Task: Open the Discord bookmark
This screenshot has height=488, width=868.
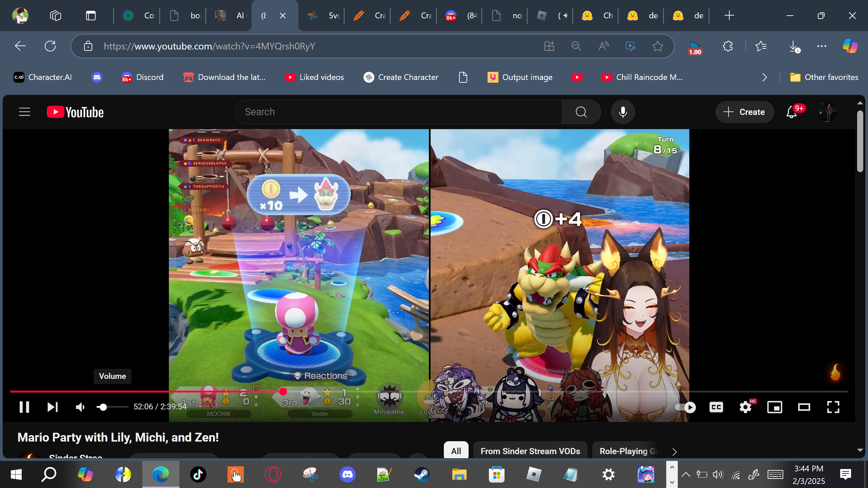Action: coord(142,77)
